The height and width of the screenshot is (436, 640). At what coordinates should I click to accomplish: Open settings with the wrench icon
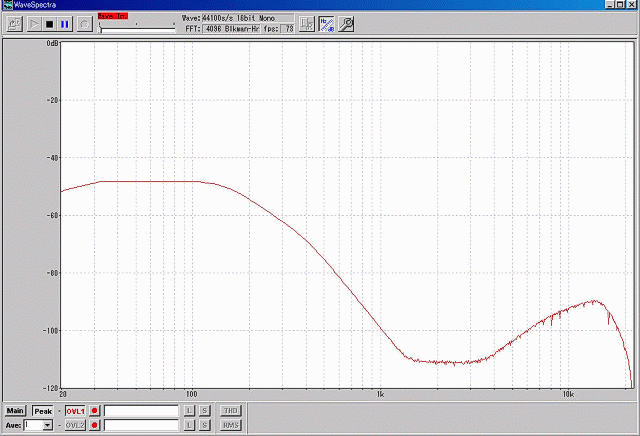345,23
